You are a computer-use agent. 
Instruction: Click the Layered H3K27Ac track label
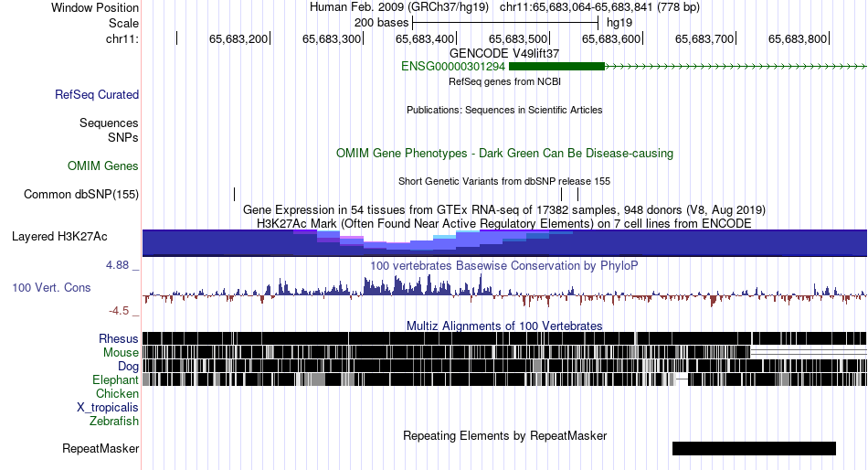(59, 237)
